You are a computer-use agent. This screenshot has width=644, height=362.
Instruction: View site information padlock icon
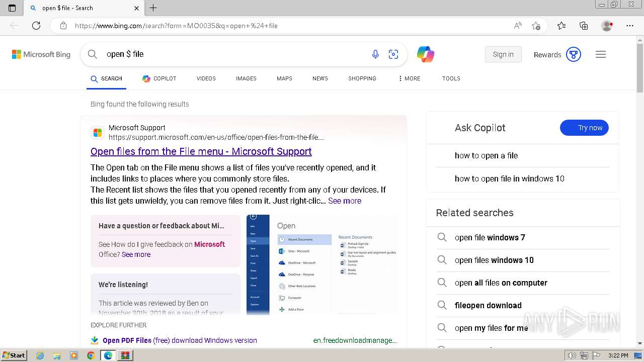(63, 26)
